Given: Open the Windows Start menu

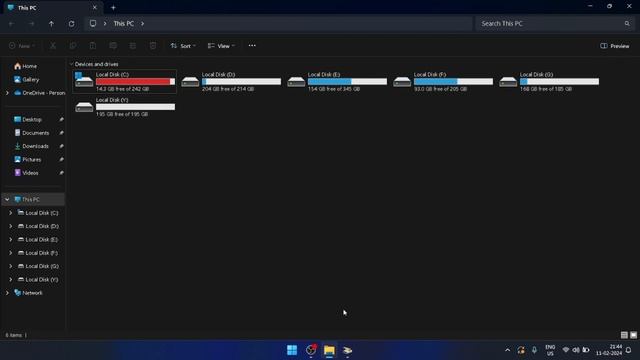Looking at the screenshot, I should (292, 350).
